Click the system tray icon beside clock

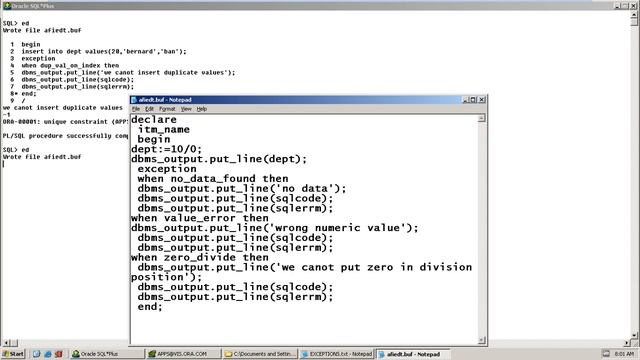coord(606,354)
